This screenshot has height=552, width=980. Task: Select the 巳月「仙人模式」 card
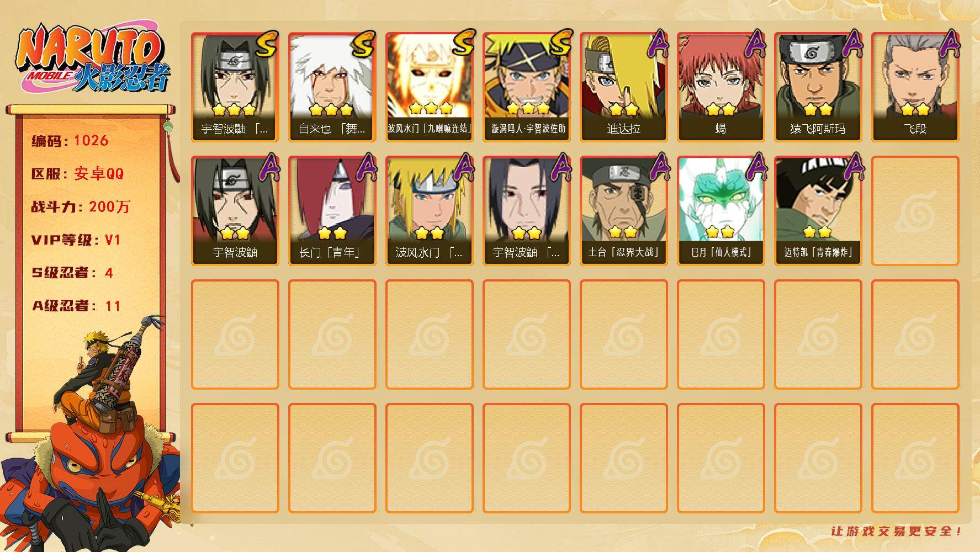pyautogui.click(x=721, y=211)
